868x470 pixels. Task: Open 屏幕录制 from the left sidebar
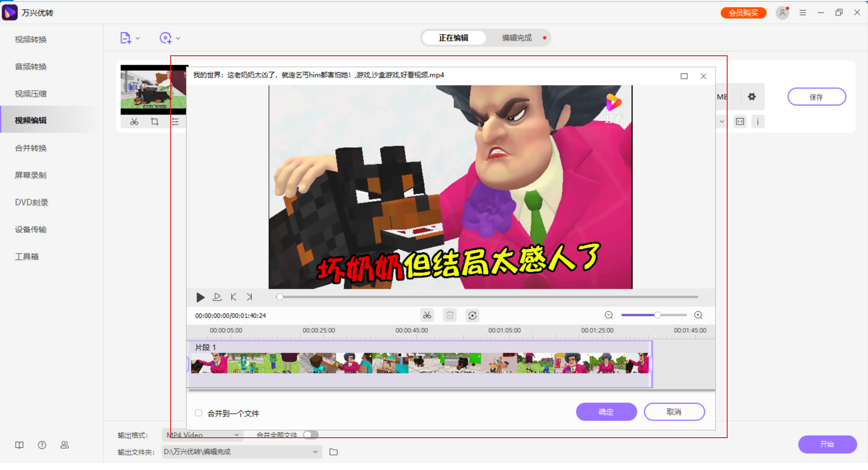pyautogui.click(x=30, y=175)
